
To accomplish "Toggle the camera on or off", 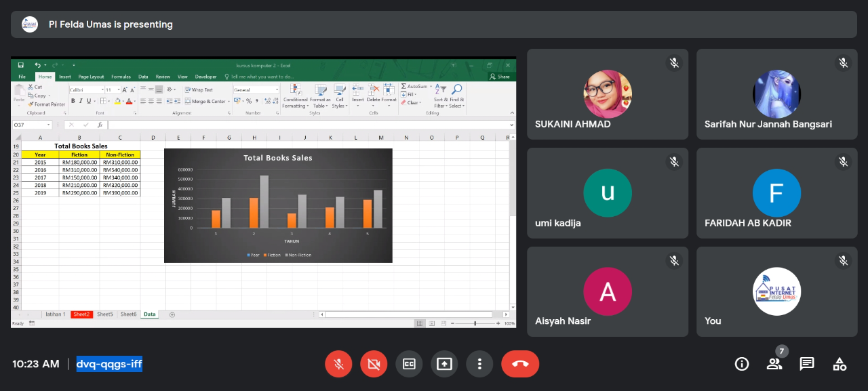I will click(x=374, y=364).
